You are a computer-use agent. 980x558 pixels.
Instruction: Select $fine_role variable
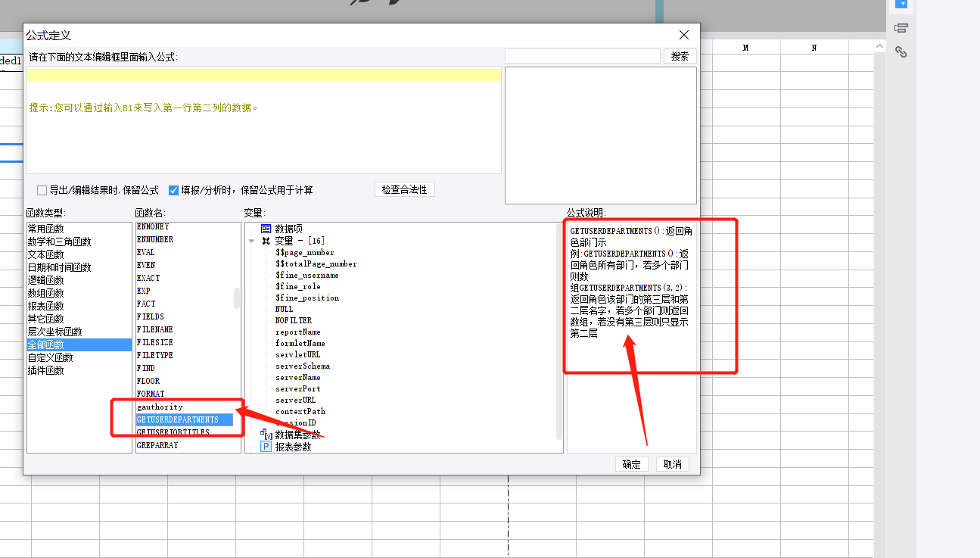[x=297, y=286]
